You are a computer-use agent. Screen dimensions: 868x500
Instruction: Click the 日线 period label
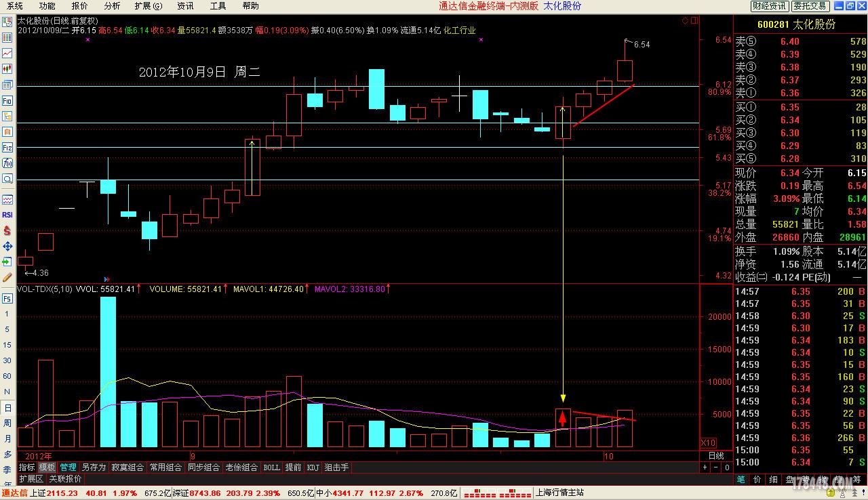(x=716, y=456)
